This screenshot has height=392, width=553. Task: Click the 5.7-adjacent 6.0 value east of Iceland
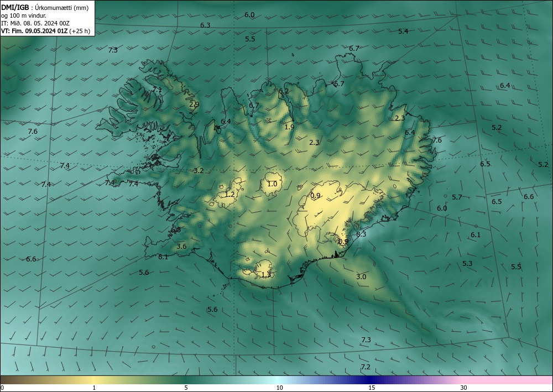point(441,208)
